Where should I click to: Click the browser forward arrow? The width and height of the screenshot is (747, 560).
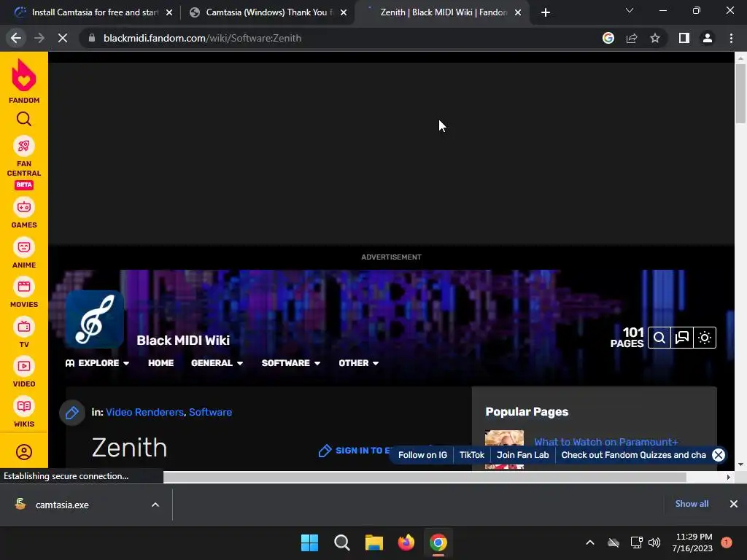(x=39, y=38)
